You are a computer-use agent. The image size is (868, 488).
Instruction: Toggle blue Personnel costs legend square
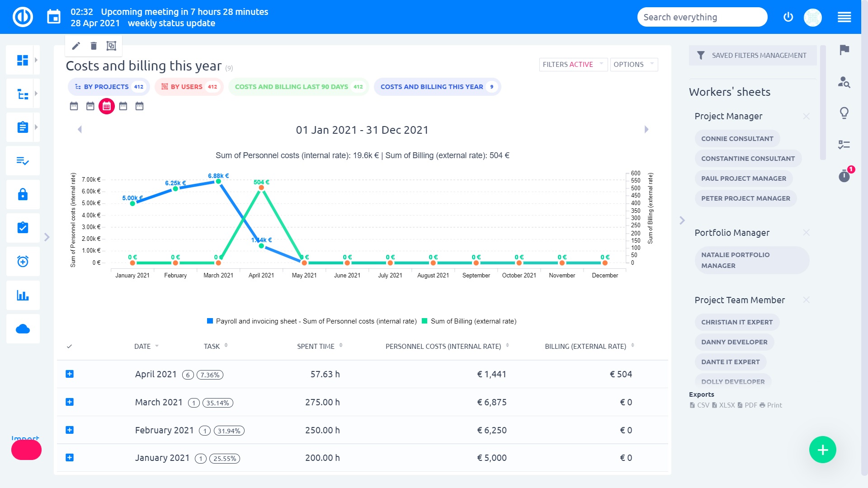(210, 321)
